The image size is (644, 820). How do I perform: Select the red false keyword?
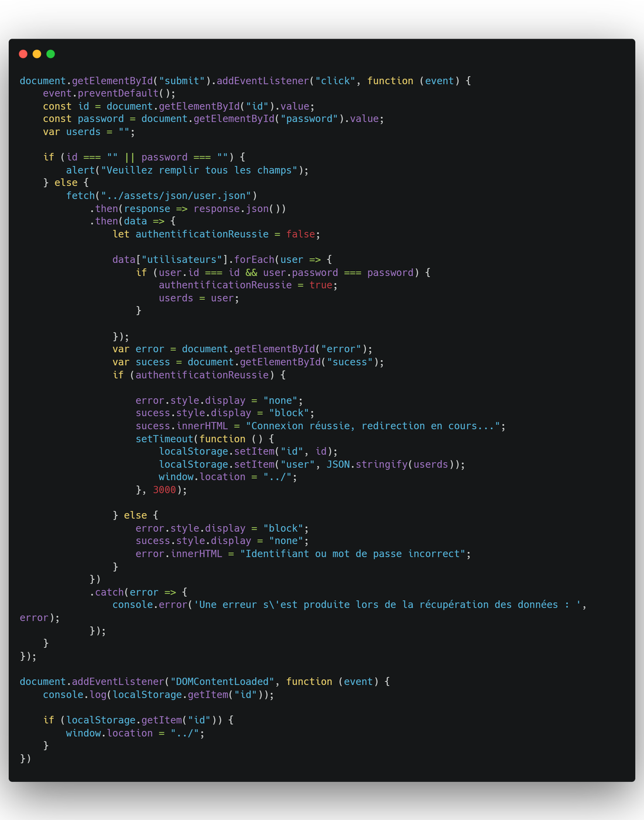[x=300, y=234]
